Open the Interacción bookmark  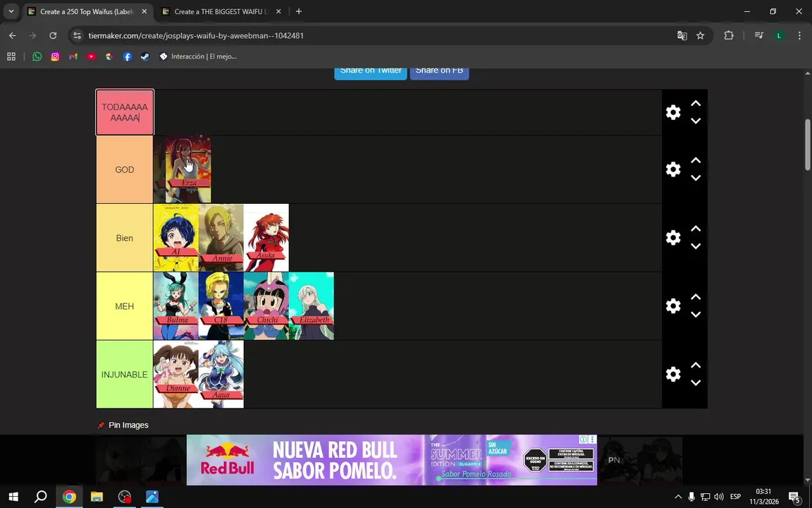click(x=198, y=56)
